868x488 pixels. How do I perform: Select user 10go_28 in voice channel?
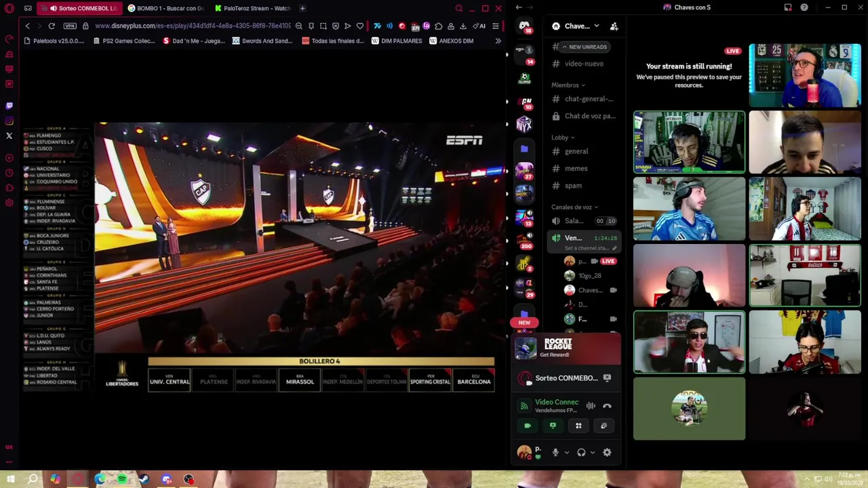590,276
